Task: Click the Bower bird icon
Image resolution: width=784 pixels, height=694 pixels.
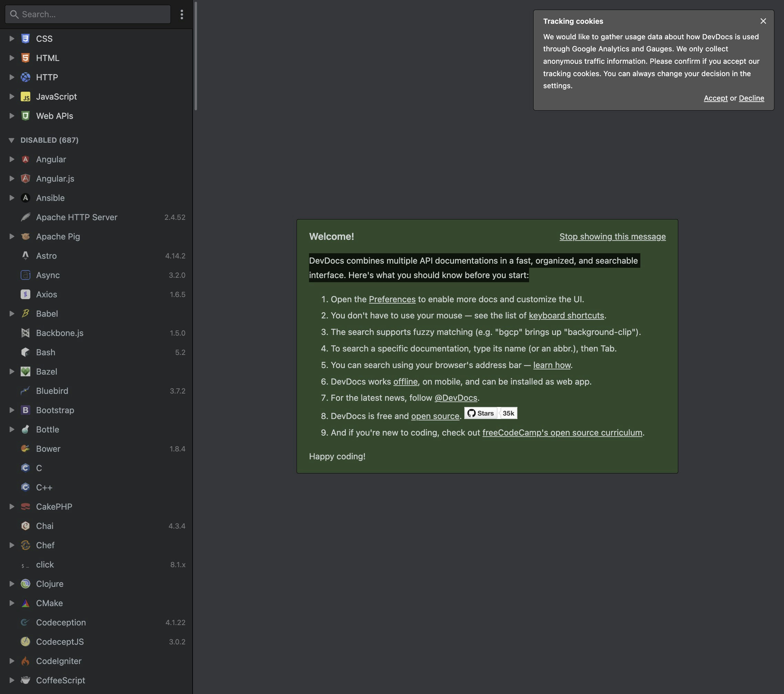Action: [x=25, y=448]
